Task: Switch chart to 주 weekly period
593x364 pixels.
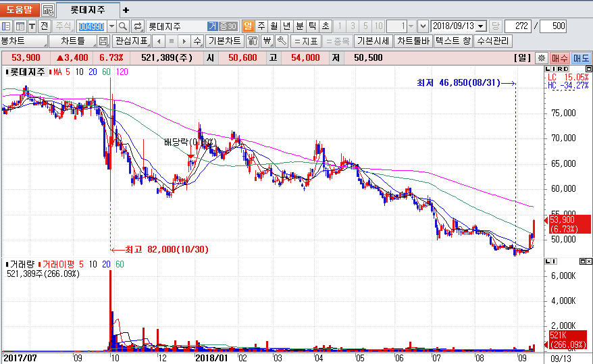Action: coord(261,26)
